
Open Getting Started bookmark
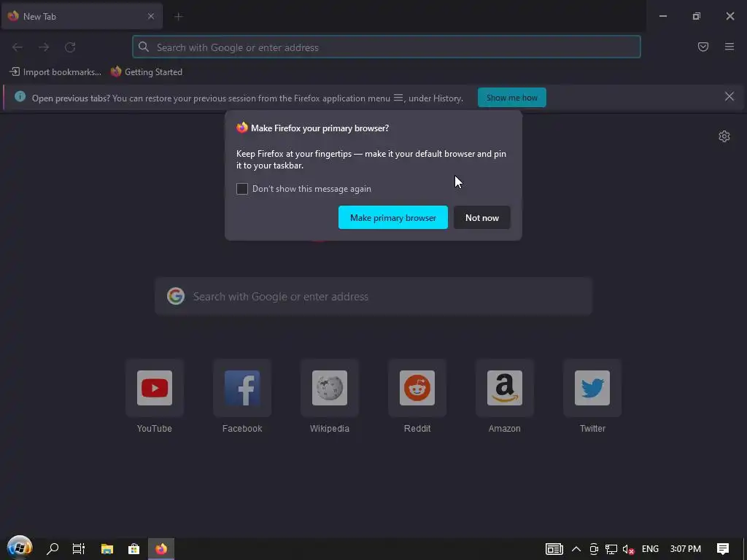click(147, 72)
